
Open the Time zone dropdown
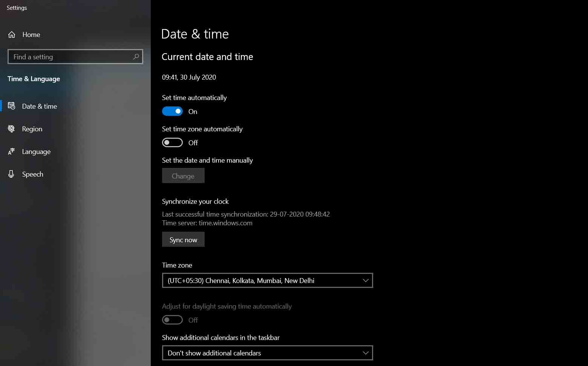tap(267, 280)
